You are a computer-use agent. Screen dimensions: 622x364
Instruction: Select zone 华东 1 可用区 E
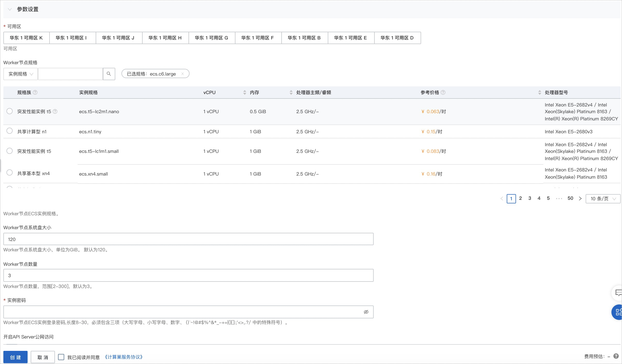tap(351, 38)
